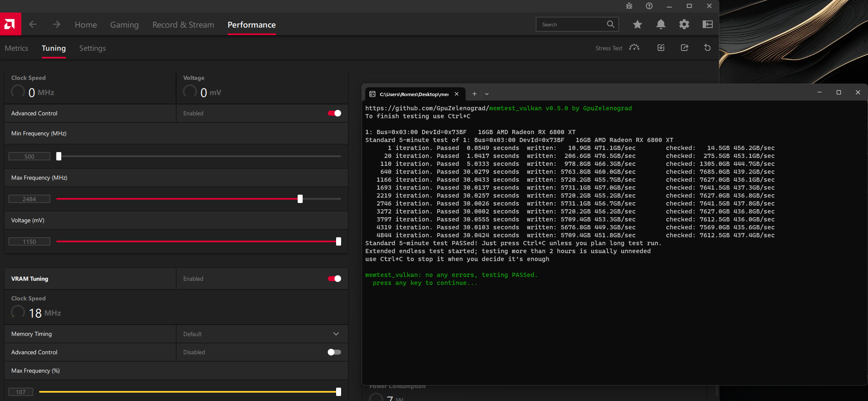Select the Tuning subtab

[x=54, y=48]
